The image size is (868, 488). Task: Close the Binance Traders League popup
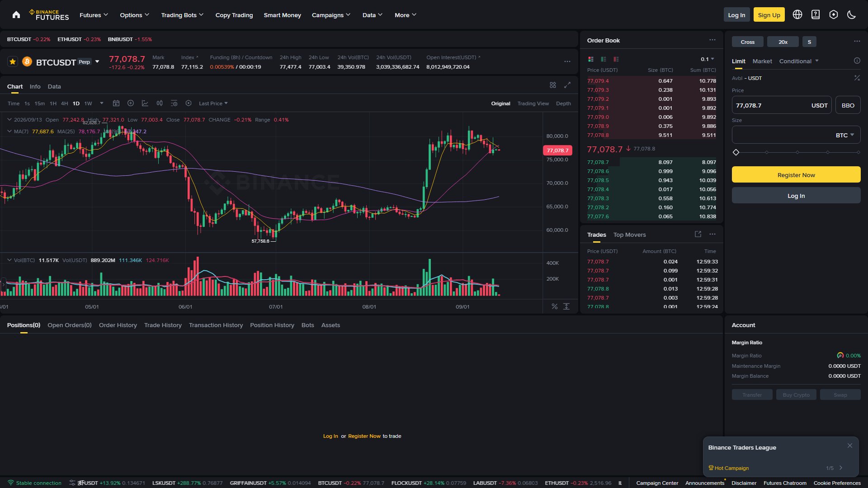click(x=850, y=446)
